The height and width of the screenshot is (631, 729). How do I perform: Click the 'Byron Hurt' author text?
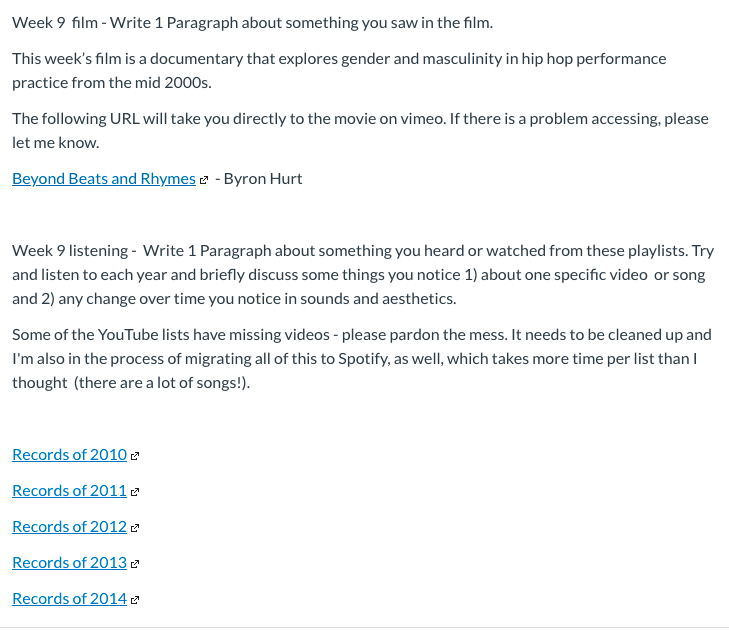coord(263,179)
